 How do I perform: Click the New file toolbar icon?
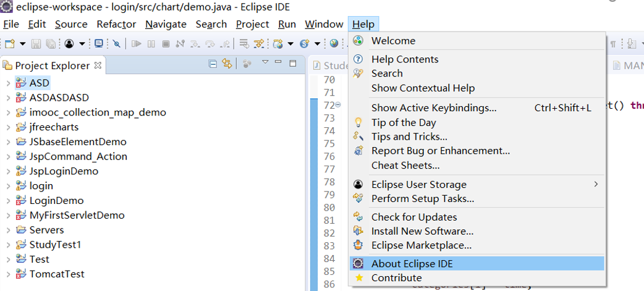[9, 43]
